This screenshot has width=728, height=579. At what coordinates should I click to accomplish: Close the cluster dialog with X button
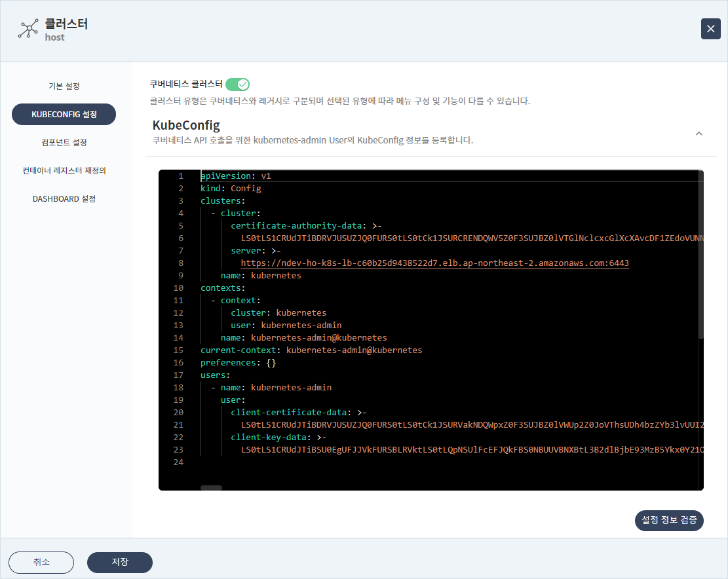click(710, 29)
